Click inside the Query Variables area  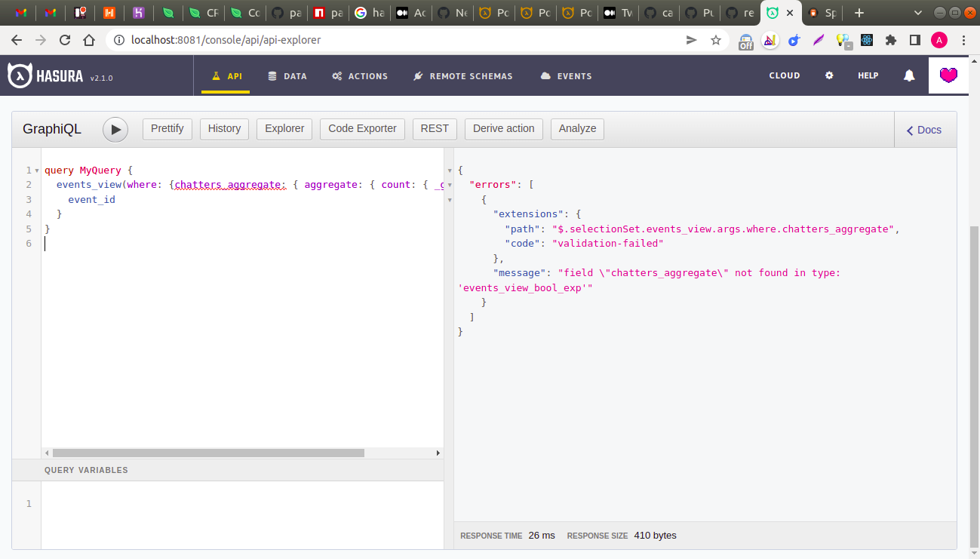coord(226,505)
